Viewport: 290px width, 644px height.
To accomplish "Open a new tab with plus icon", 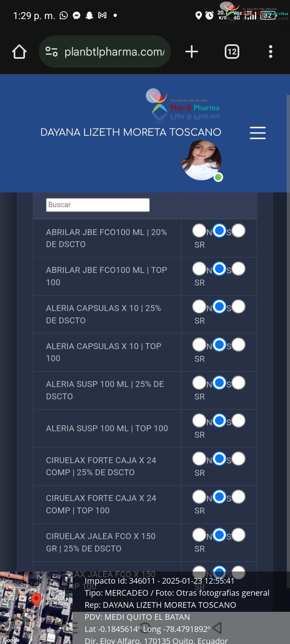I will click(192, 52).
